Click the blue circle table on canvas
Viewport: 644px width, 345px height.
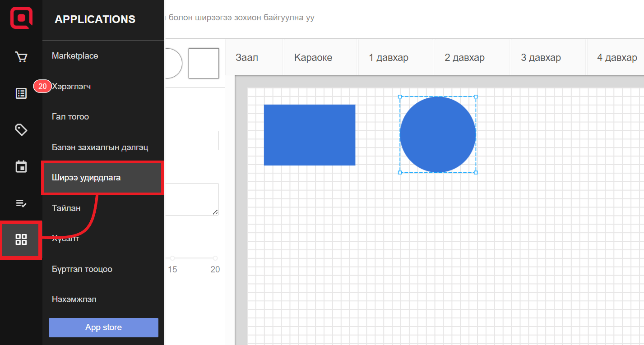[x=437, y=134]
